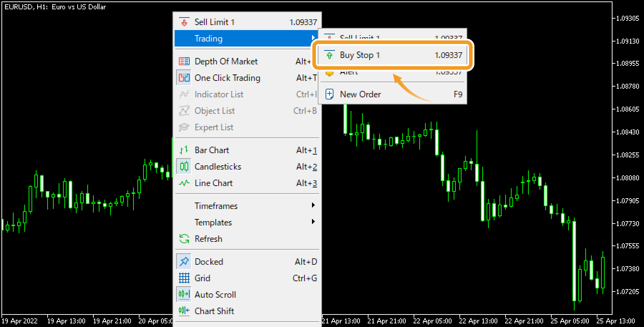Open New Order using its icon
Image resolution: width=644 pixels, height=327 pixels.
coord(330,94)
